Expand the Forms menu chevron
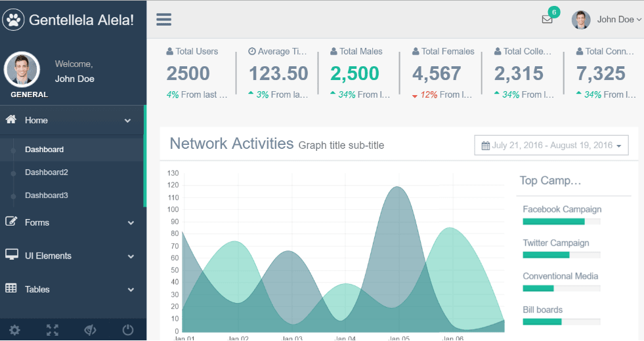Viewport: 644px width, 341px height. coord(131,223)
